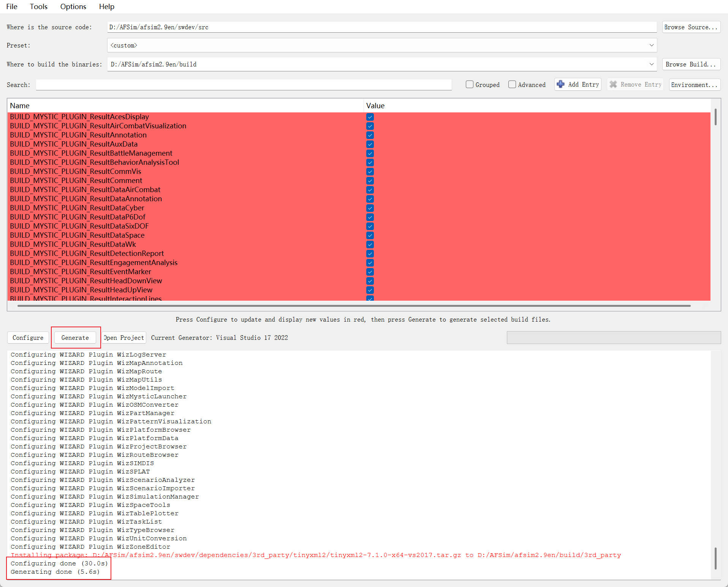Open the Help menu
728x587 pixels.
click(x=106, y=6)
